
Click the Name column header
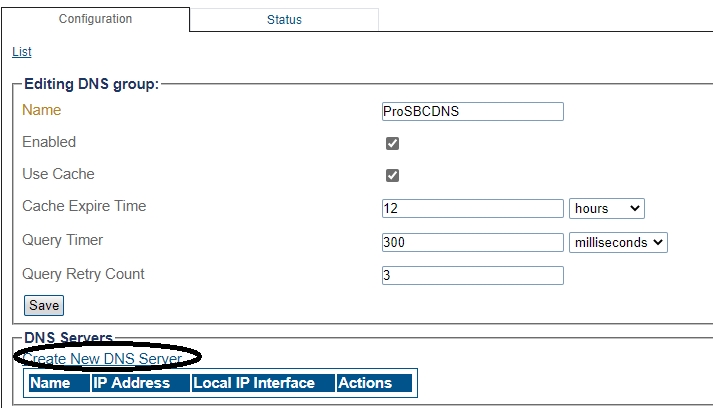tap(60, 383)
